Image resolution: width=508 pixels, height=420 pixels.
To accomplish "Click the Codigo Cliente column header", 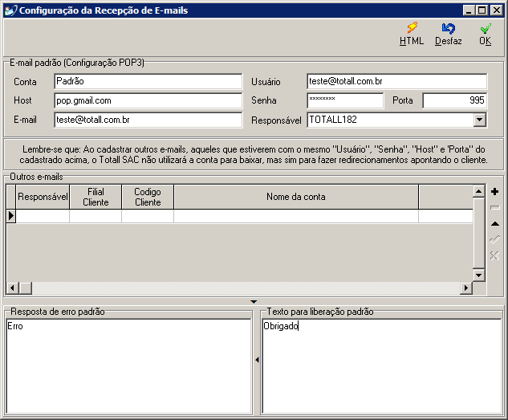I will (148, 197).
